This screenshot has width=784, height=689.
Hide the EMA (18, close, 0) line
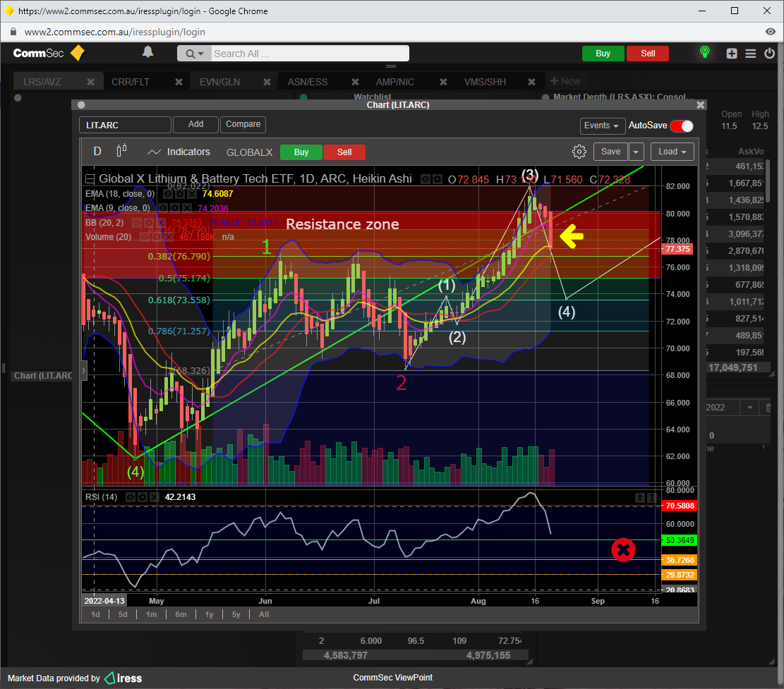[x=168, y=194]
